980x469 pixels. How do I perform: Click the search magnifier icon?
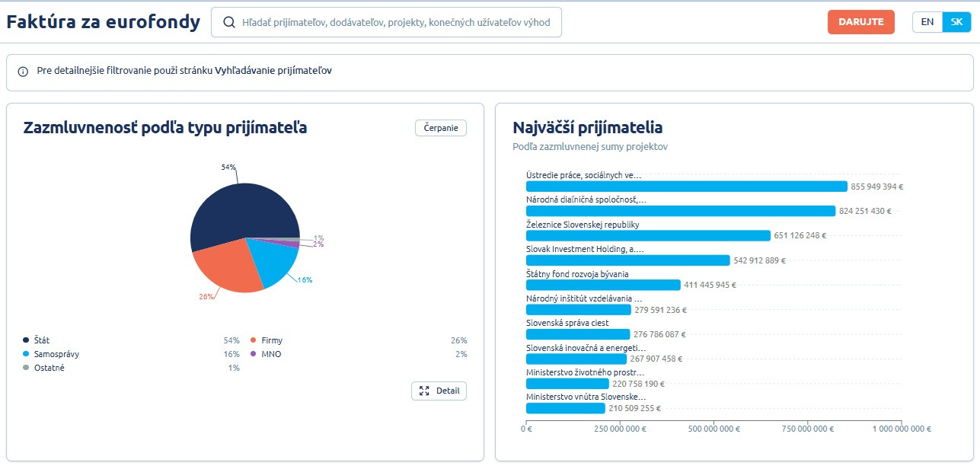click(x=228, y=23)
